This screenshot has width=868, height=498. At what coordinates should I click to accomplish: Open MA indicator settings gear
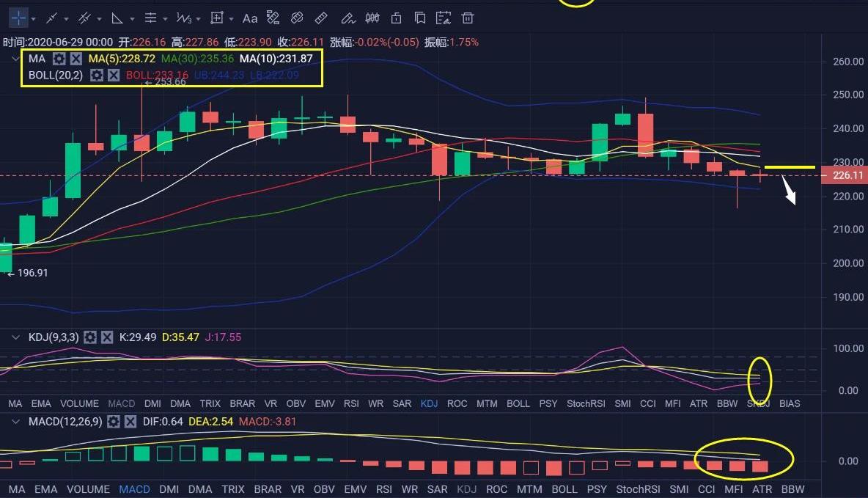pos(59,59)
